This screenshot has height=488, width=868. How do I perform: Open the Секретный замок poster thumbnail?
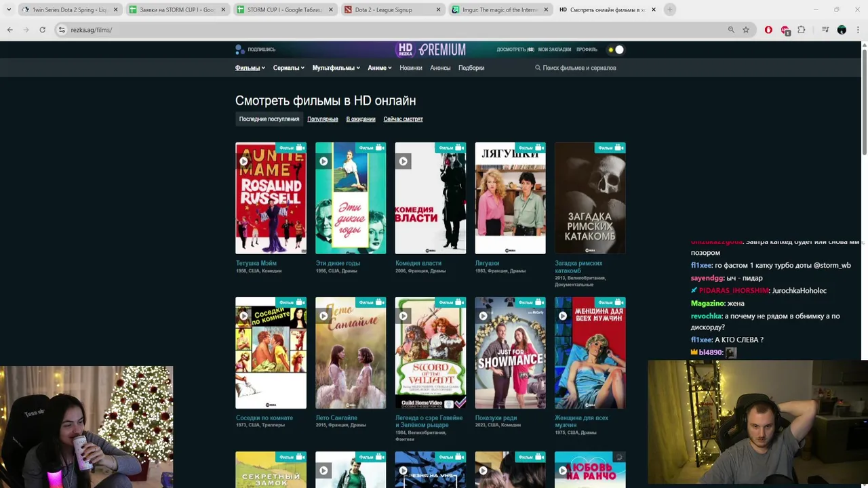point(271,470)
